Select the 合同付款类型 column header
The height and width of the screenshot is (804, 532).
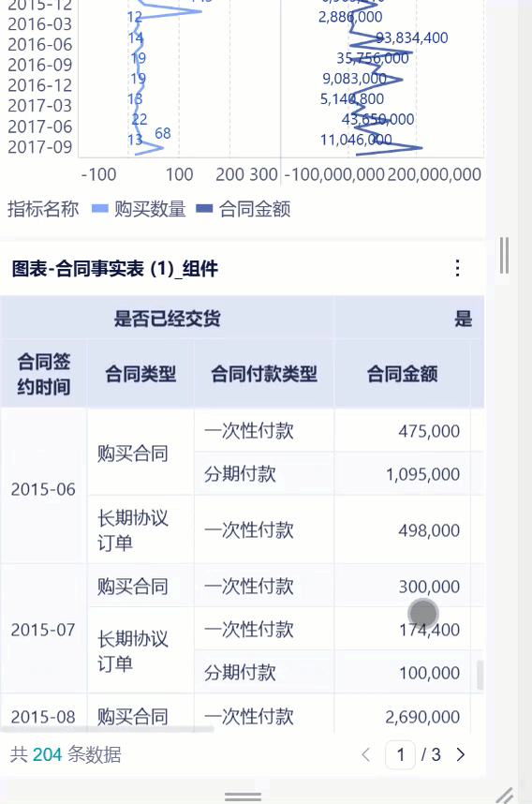(x=264, y=374)
